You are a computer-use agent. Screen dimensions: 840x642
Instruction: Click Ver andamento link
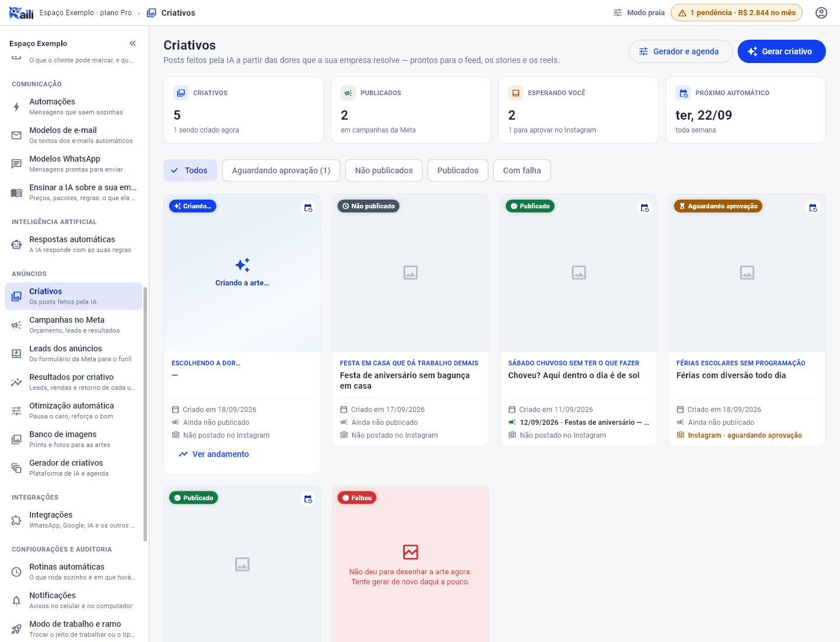click(x=214, y=454)
